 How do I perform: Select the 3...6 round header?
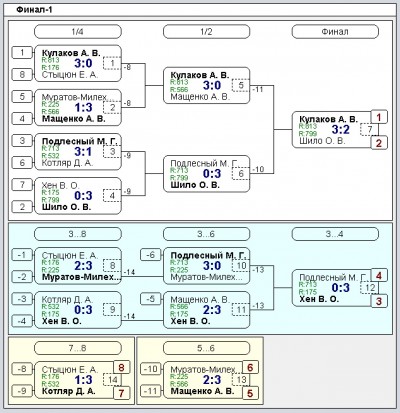click(x=206, y=234)
